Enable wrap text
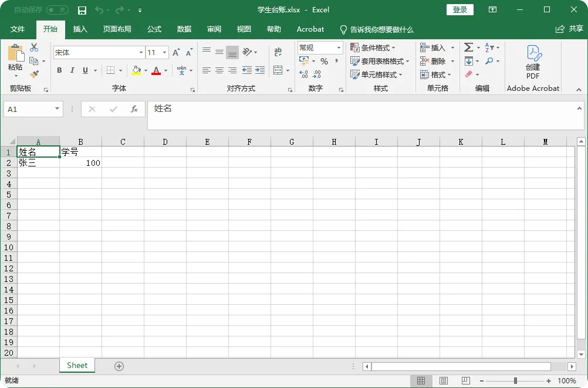Viewport: 588px width, 388px height. (x=278, y=52)
